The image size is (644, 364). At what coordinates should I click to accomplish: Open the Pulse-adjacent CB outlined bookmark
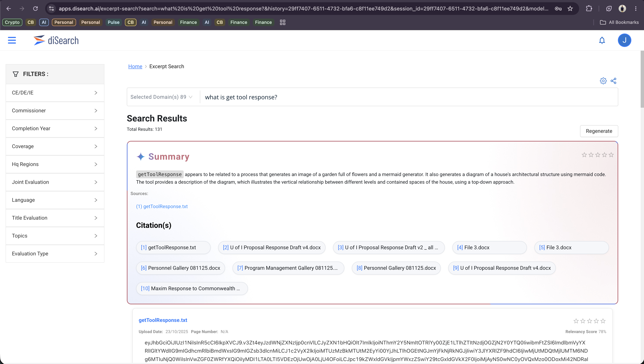pos(131,22)
